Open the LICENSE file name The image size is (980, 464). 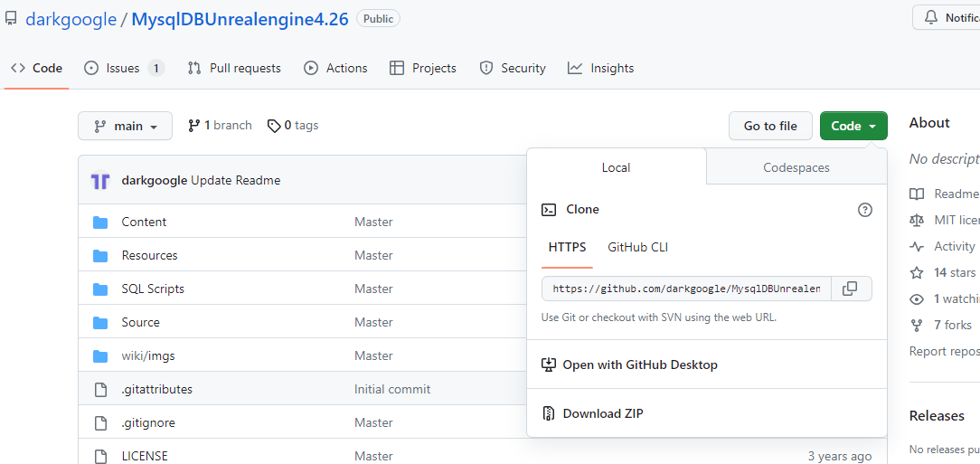[x=145, y=456]
